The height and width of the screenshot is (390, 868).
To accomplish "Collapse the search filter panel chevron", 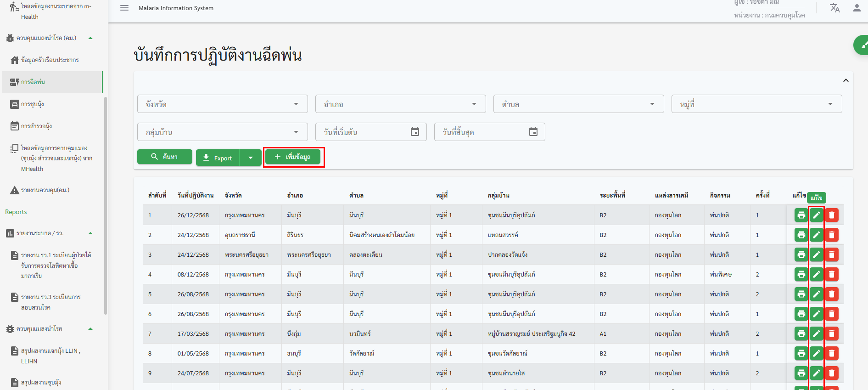I will pyautogui.click(x=846, y=80).
